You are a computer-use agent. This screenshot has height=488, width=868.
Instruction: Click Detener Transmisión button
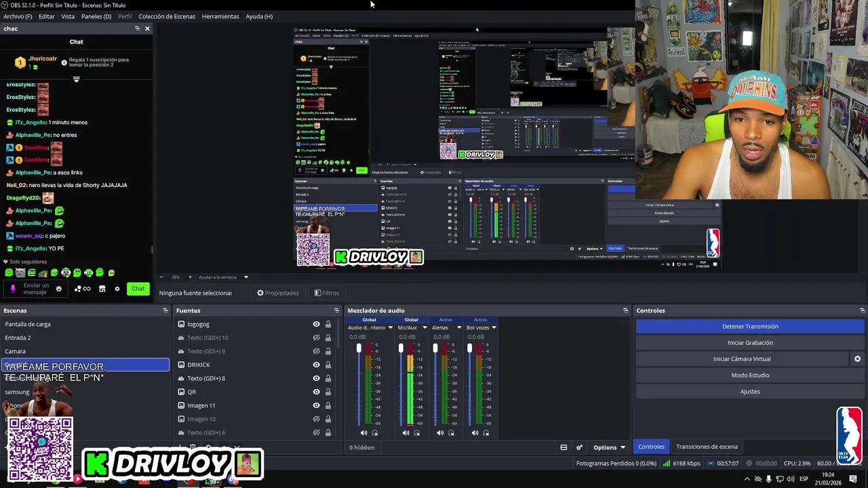pyautogui.click(x=750, y=327)
